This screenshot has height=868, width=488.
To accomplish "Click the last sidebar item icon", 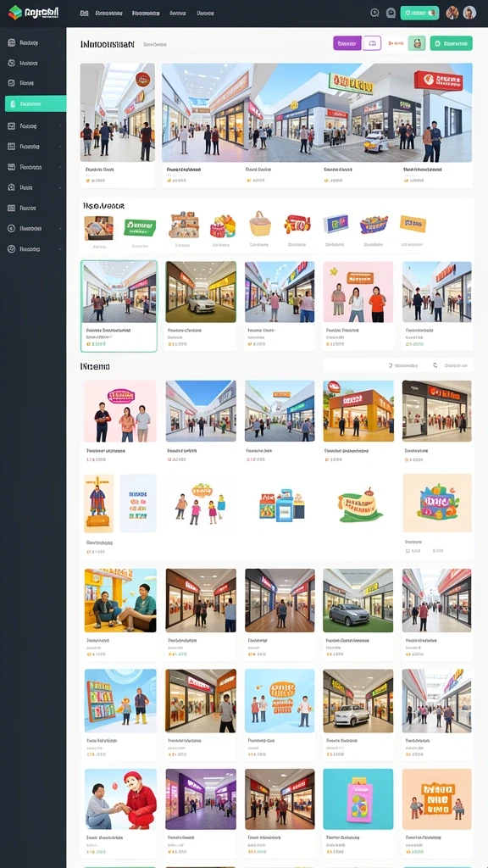I will click(x=11, y=249).
